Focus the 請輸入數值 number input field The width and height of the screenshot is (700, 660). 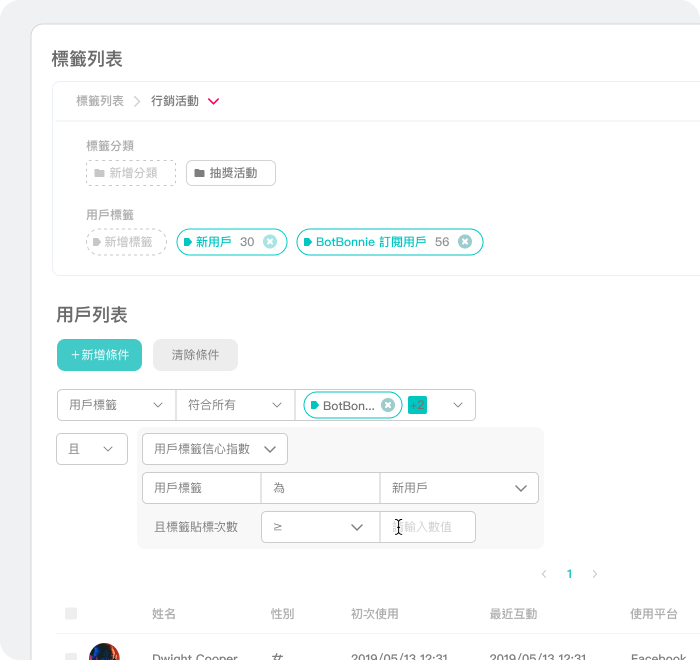428,527
